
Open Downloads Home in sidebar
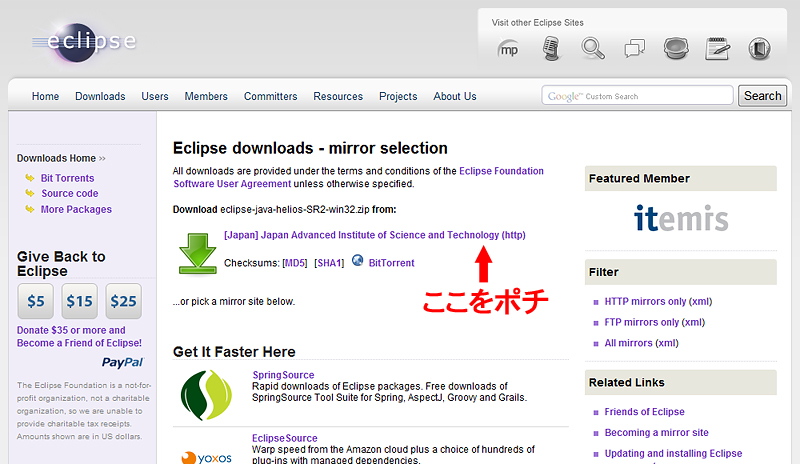tap(56, 158)
